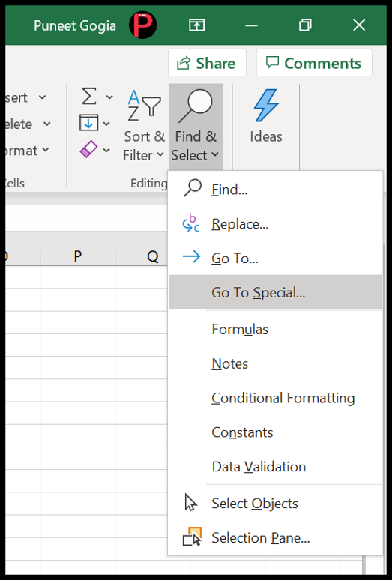The width and height of the screenshot is (392, 580).
Task: Click the Ideas lightning bolt icon
Action: point(265,106)
